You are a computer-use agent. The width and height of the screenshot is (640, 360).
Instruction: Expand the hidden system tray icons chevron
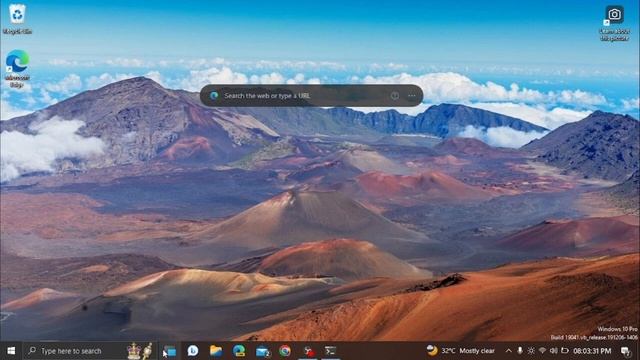click(508, 351)
